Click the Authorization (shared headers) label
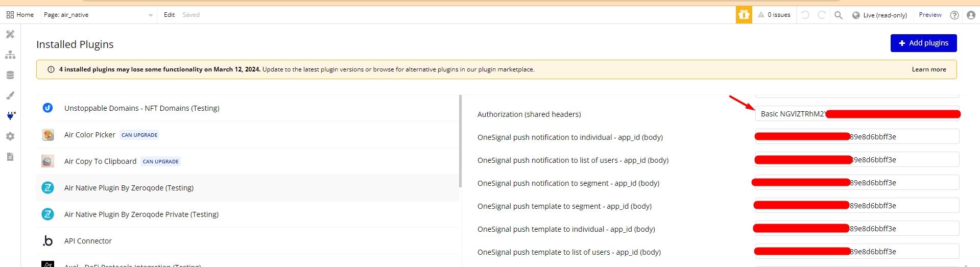The image size is (980, 267). click(529, 114)
